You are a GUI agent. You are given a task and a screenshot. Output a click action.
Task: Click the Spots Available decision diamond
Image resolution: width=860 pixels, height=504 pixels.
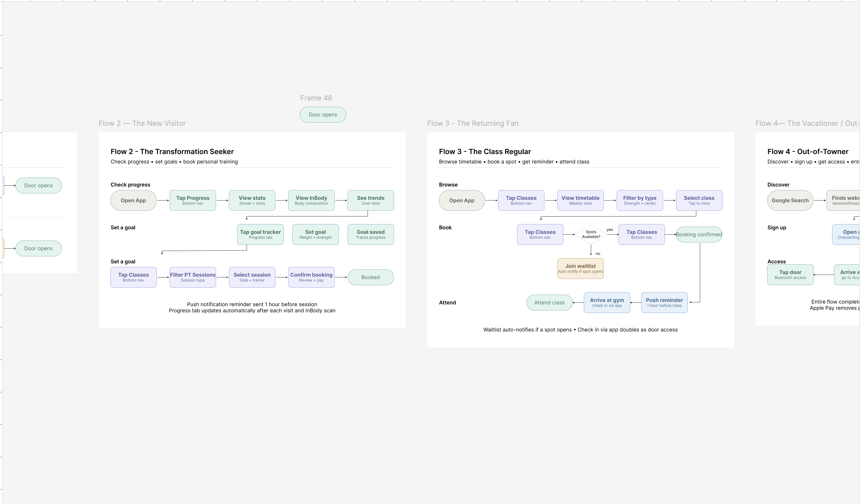[591, 234]
